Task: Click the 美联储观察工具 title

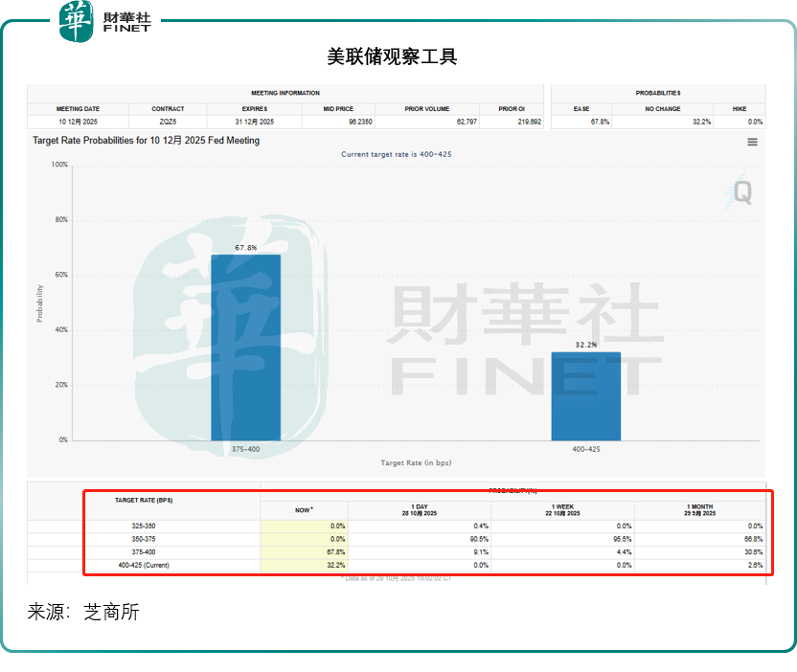Action: (392, 57)
